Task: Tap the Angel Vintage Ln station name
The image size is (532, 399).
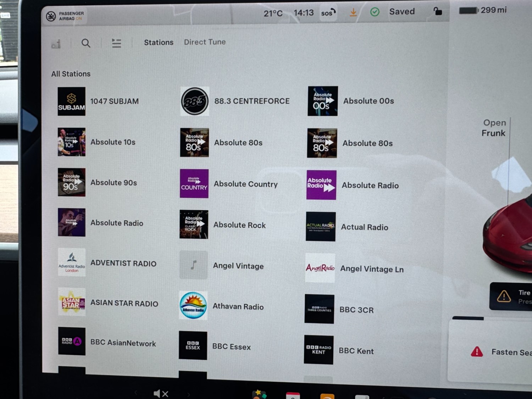Action: (x=372, y=269)
